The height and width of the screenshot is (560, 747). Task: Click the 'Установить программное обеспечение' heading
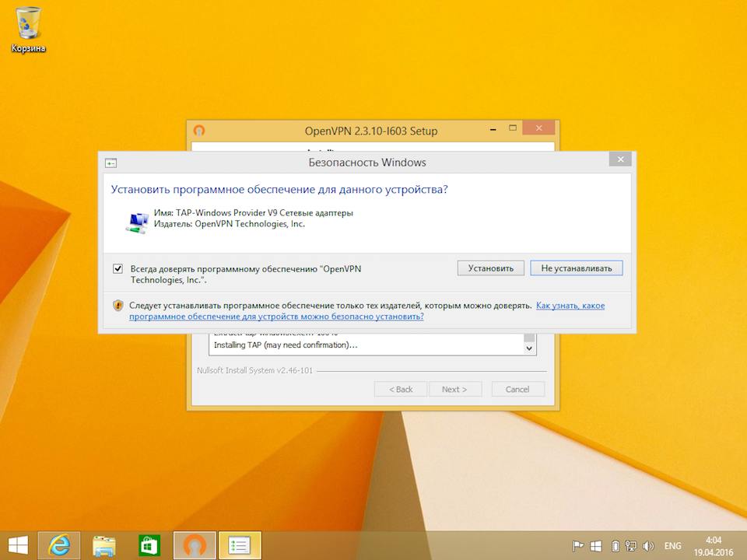click(x=279, y=190)
